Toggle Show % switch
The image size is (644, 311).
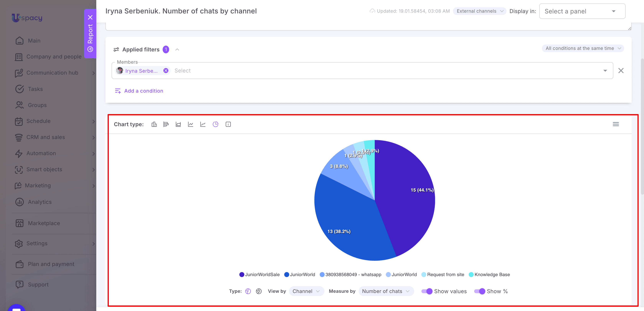479,291
